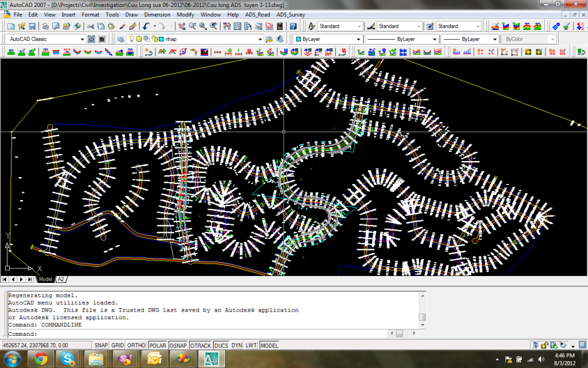Open the Table Style icon

pyautogui.click(x=430, y=26)
